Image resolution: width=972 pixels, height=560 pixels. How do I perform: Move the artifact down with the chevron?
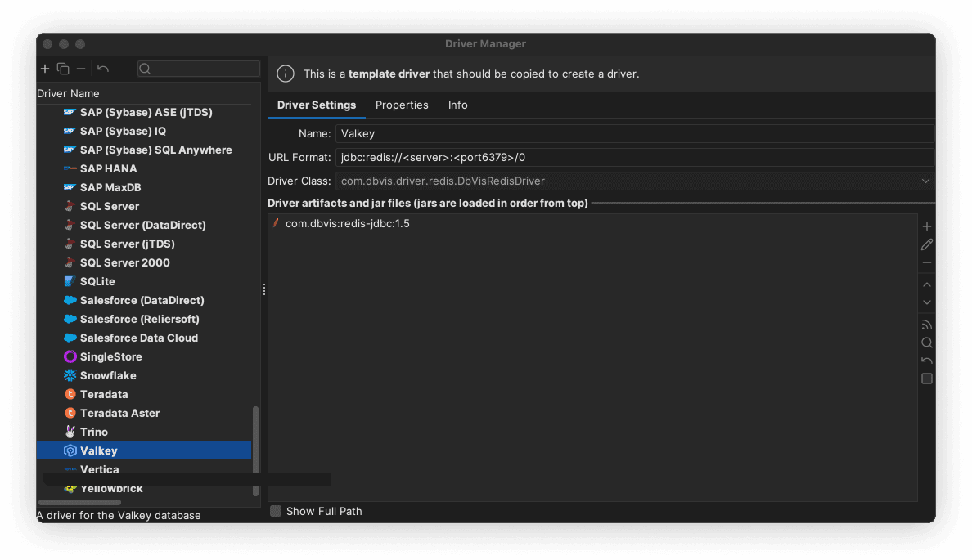pyautogui.click(x=927, y=302)
